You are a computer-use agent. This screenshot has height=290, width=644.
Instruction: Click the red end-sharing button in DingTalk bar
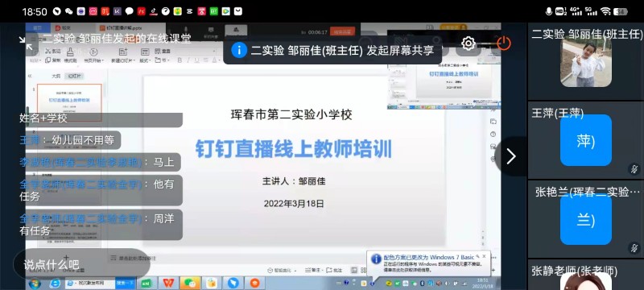343,31
